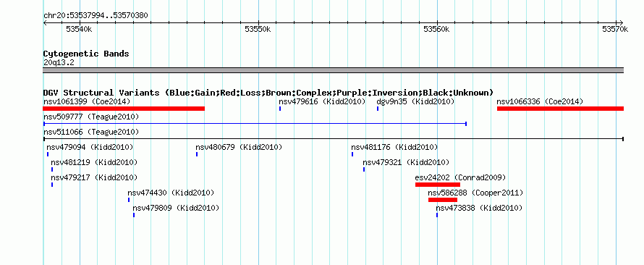Click the left arrow on the ruler
644x265 pixels.
point(46,22)
